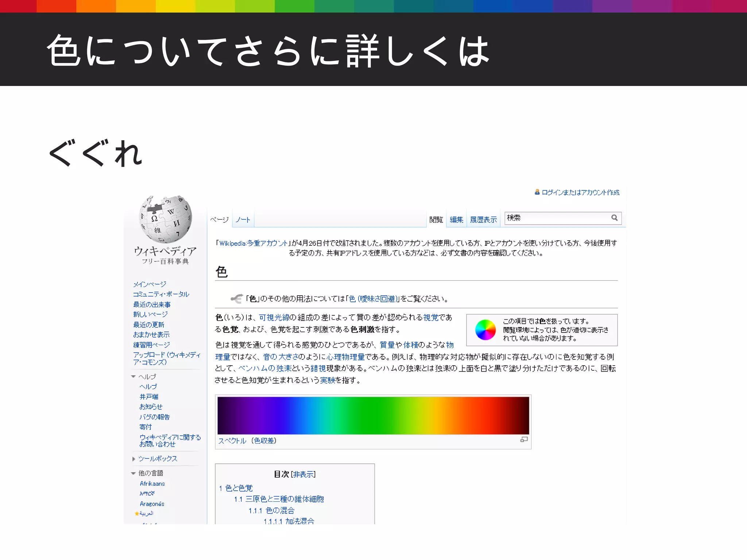Select Aragonés language link
This screenshot has height=560, width=747.
pyautogui.click(x=152, y=503)
